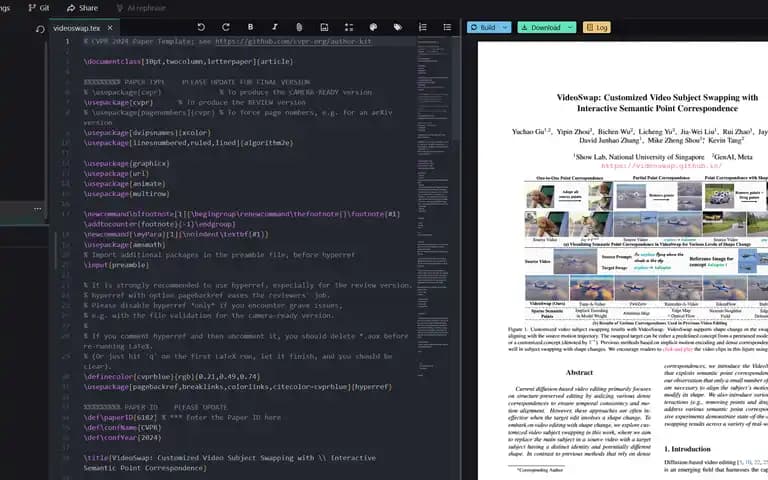Open the videoswap.github.io link in the PDF
The width and height of the screenshot is (768, 480).
661,166
